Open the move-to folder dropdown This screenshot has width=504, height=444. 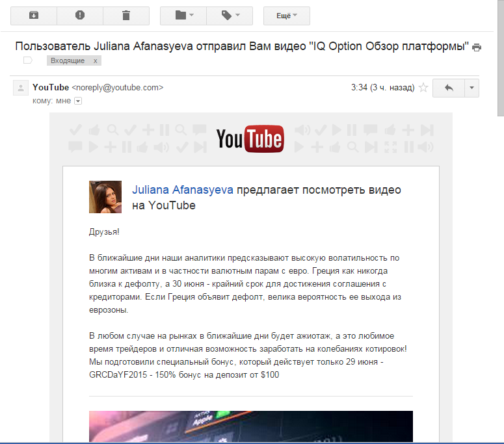click(x=183, y=16)
